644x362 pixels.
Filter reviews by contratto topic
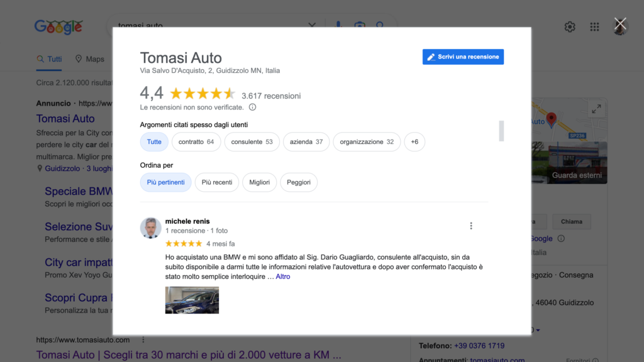196,141
